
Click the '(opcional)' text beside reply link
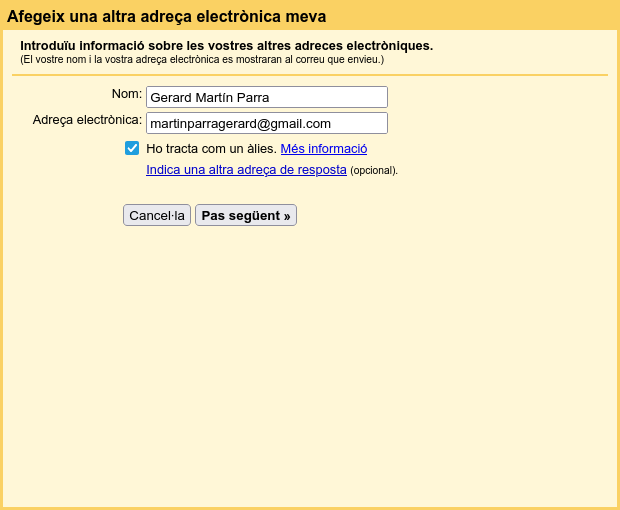(x=374, y=171)
